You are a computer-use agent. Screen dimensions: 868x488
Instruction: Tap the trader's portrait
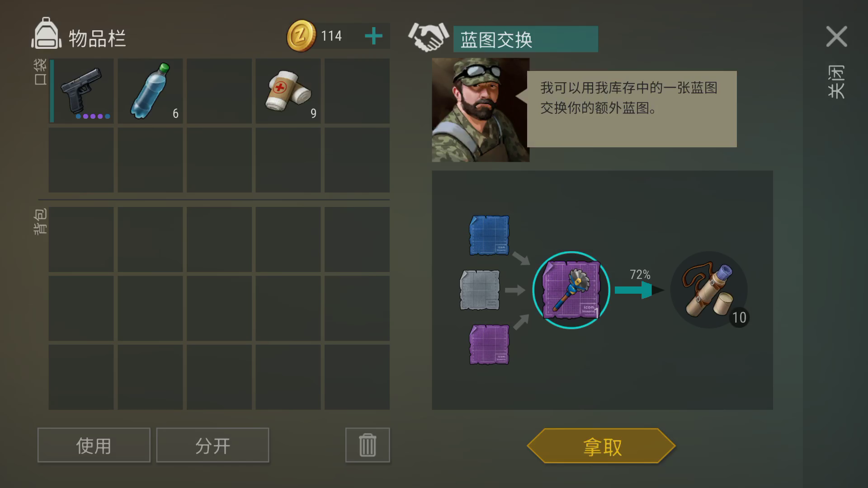[481, 110]
